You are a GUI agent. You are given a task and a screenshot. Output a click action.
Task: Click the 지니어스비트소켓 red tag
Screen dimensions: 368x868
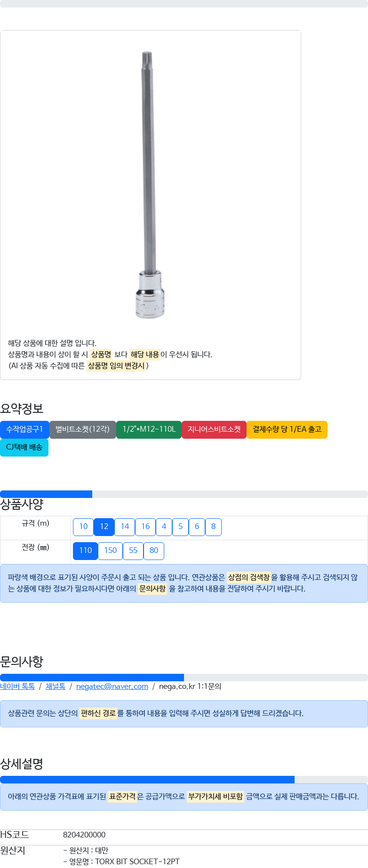pos(214,430)
